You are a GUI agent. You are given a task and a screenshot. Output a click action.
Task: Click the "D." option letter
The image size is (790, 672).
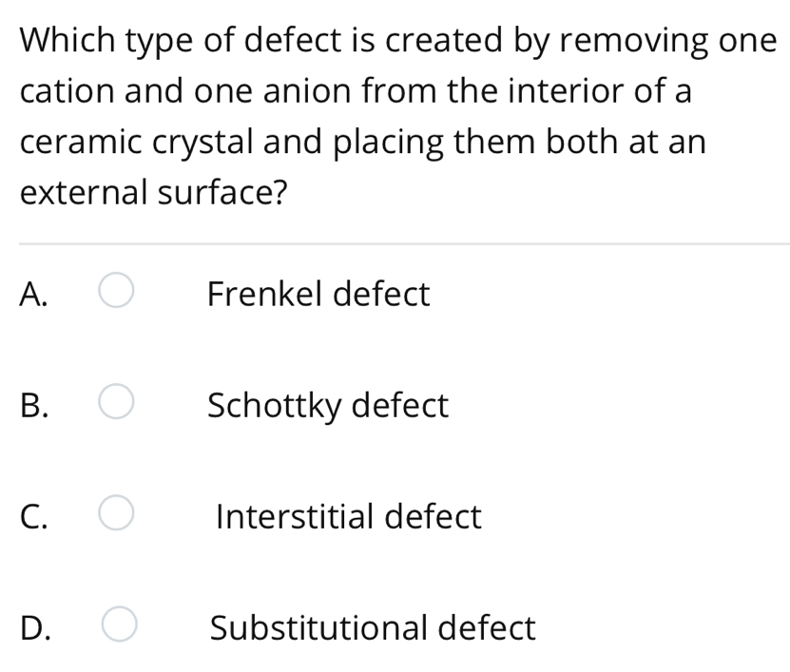(35, 628)
